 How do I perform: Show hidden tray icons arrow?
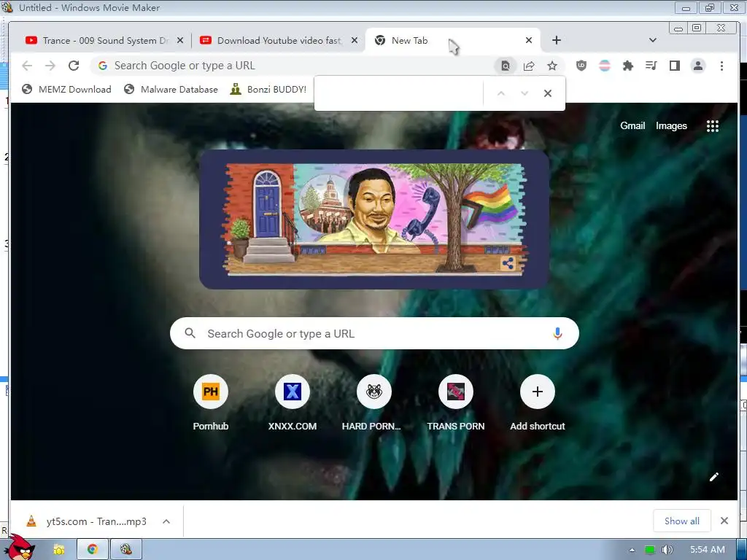click(632, 550)
